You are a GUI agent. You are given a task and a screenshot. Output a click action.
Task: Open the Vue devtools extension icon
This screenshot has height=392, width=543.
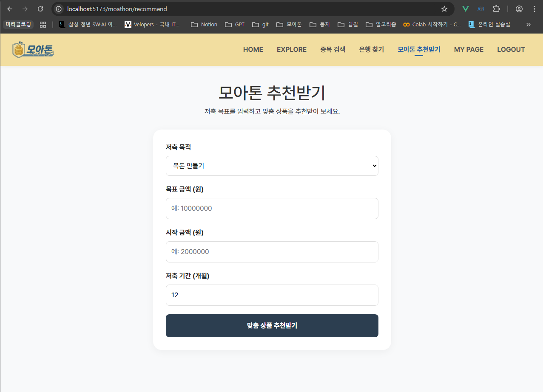[466, 9]
